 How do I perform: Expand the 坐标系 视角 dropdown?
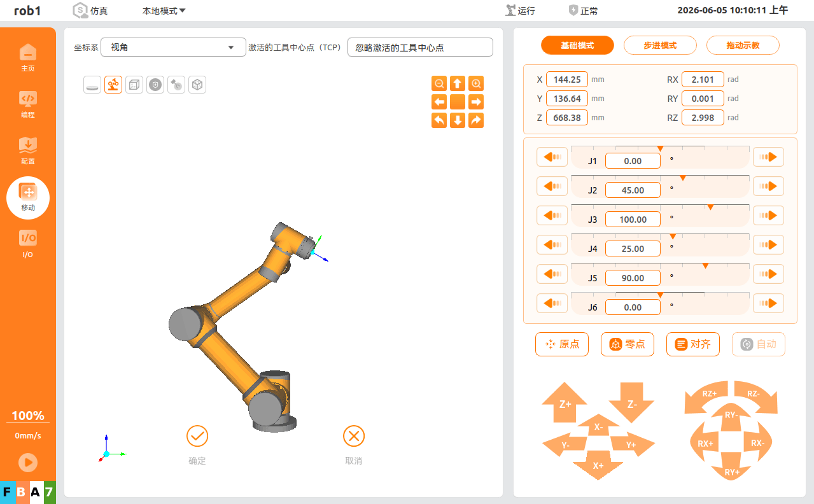point(173,47)
